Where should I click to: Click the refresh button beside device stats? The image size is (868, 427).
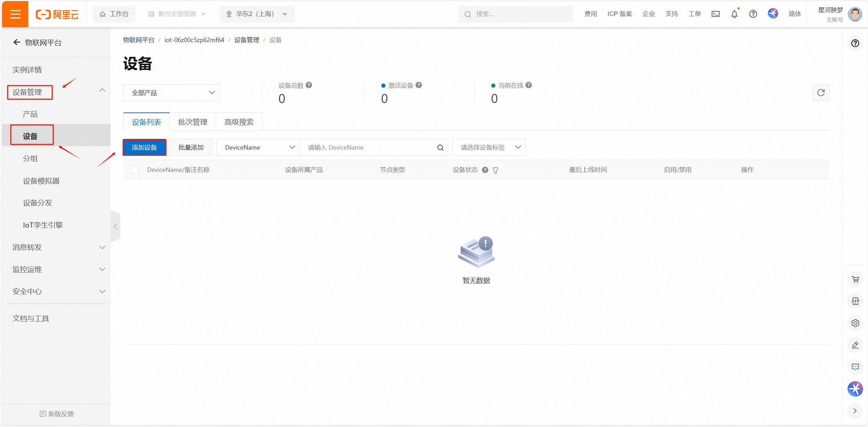point(821,93)
